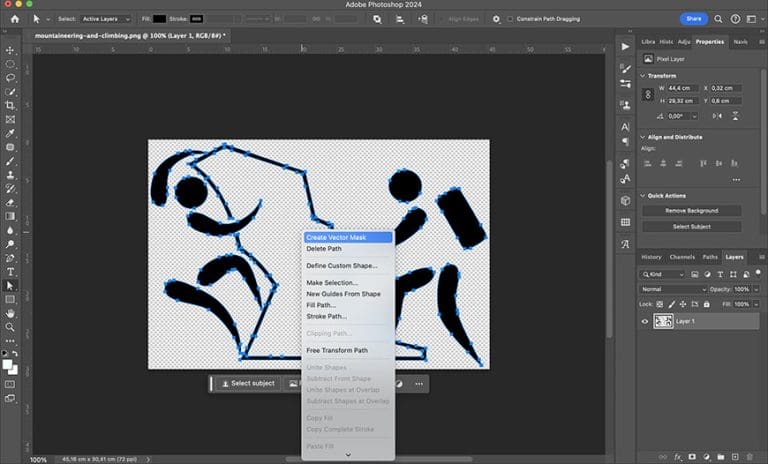Collapse the Align and Distribute section
768x464 pixels.
(643, 137)
